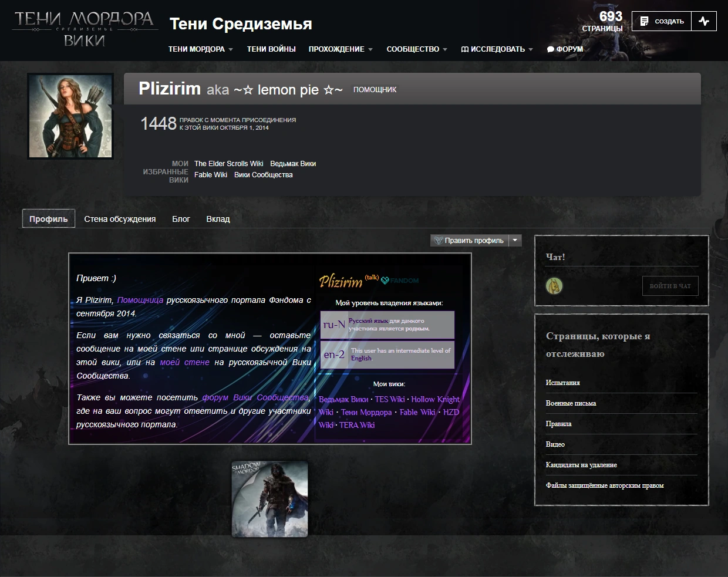Open the Тени Войны menu item

point(271,49)
